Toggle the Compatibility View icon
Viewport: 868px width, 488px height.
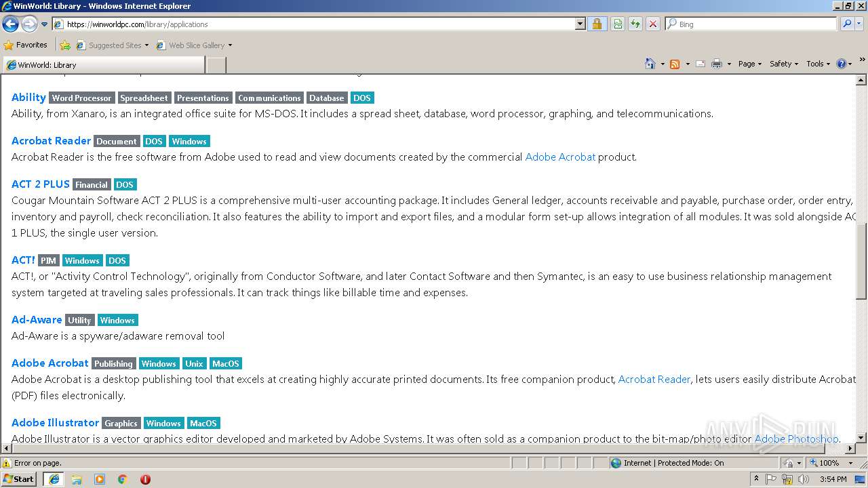[x=618, y=24]
